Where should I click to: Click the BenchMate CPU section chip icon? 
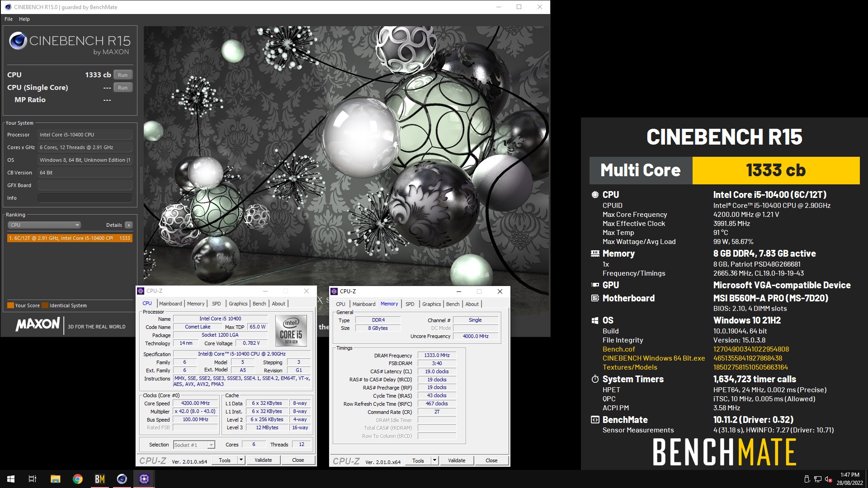595,195
